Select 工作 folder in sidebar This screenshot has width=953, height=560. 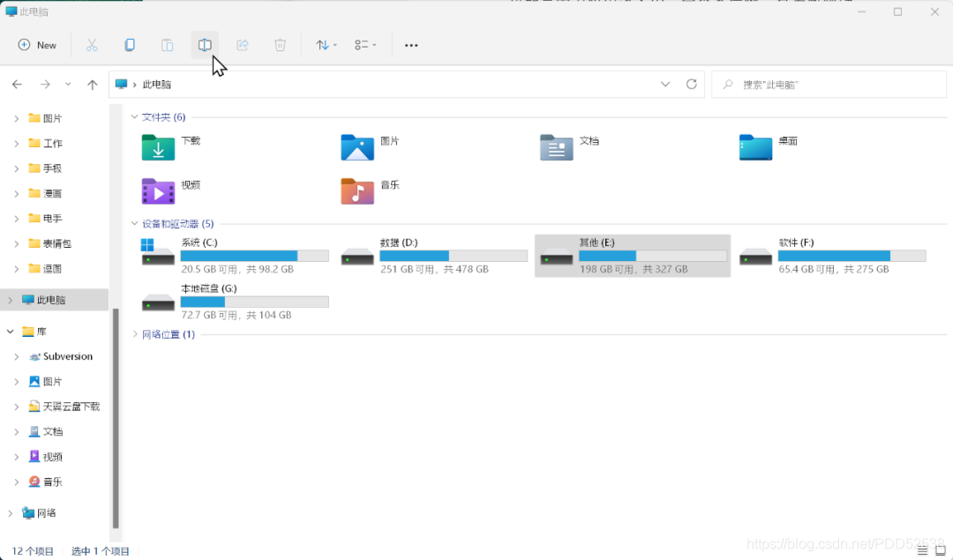click(46, 144)
